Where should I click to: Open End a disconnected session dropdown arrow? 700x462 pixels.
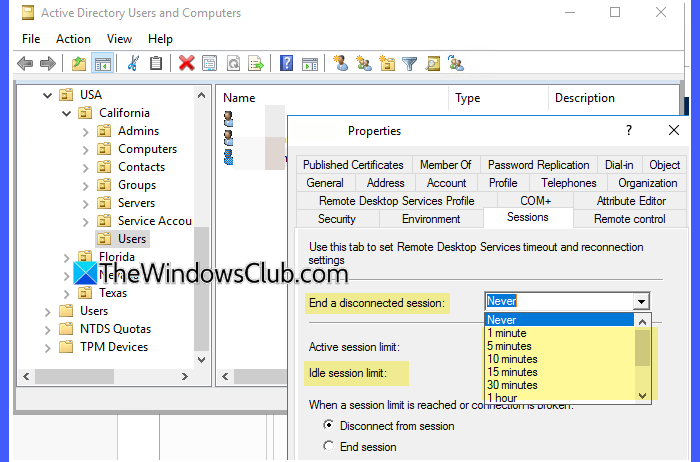(x=641, y=301)
